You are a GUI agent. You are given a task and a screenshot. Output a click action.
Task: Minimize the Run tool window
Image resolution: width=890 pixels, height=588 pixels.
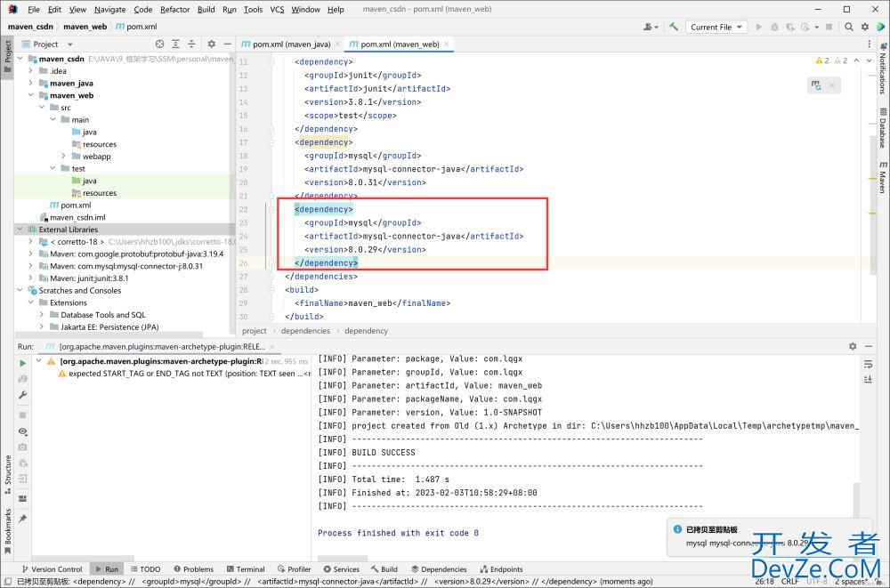click(869, 346)
